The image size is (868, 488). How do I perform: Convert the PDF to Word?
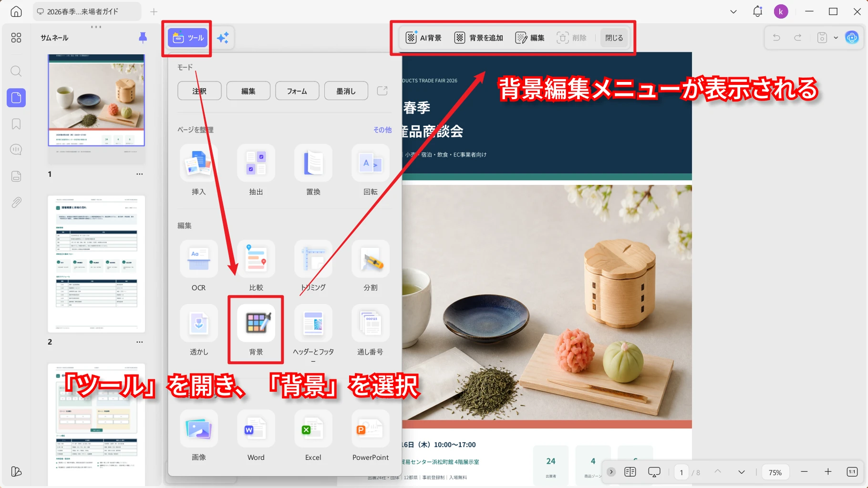256,436
